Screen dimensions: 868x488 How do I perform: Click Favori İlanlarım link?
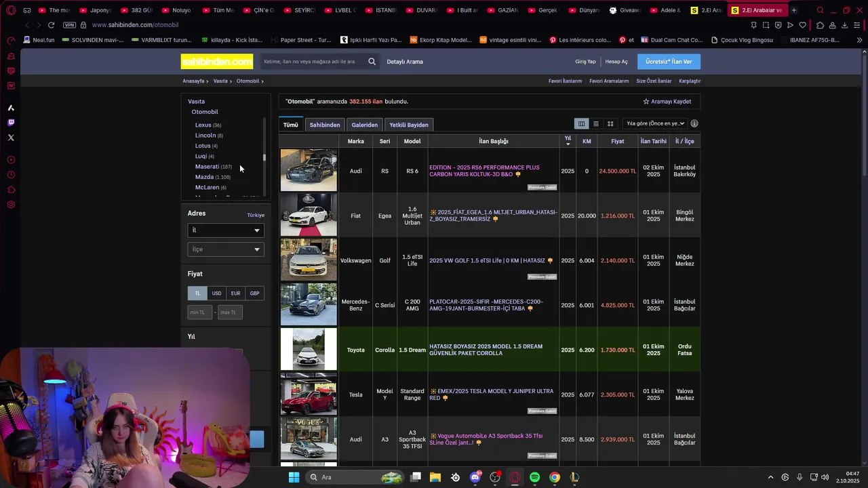click(565, 81)
